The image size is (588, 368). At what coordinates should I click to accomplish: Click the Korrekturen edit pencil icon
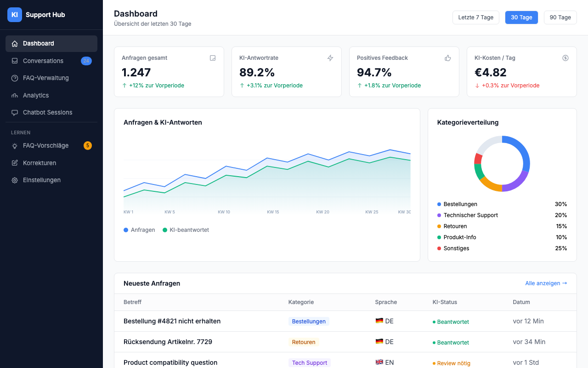pos(15,163)
